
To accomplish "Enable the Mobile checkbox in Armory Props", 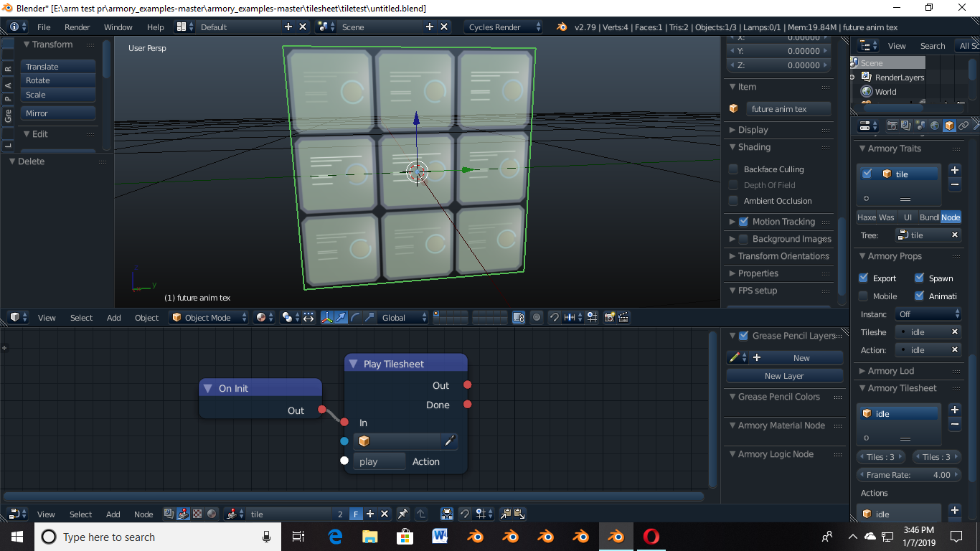I will [864, 296].
